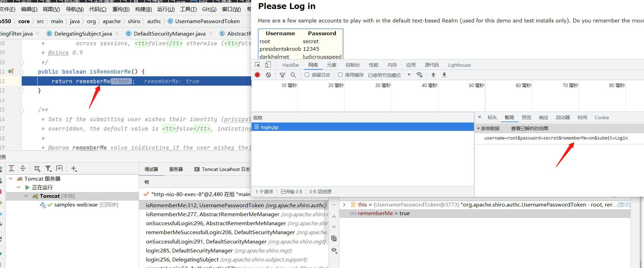
Task: Click the add service plus icon
Action: [x=74, y=168]
